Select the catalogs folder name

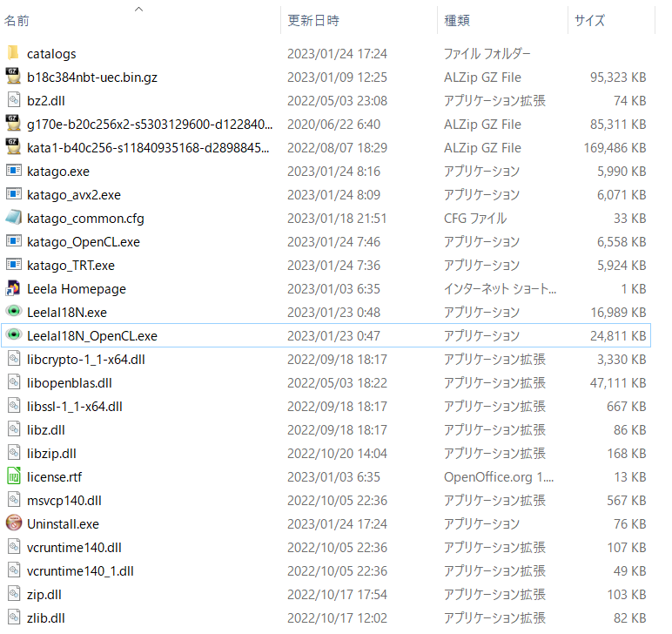click(51, 54)
